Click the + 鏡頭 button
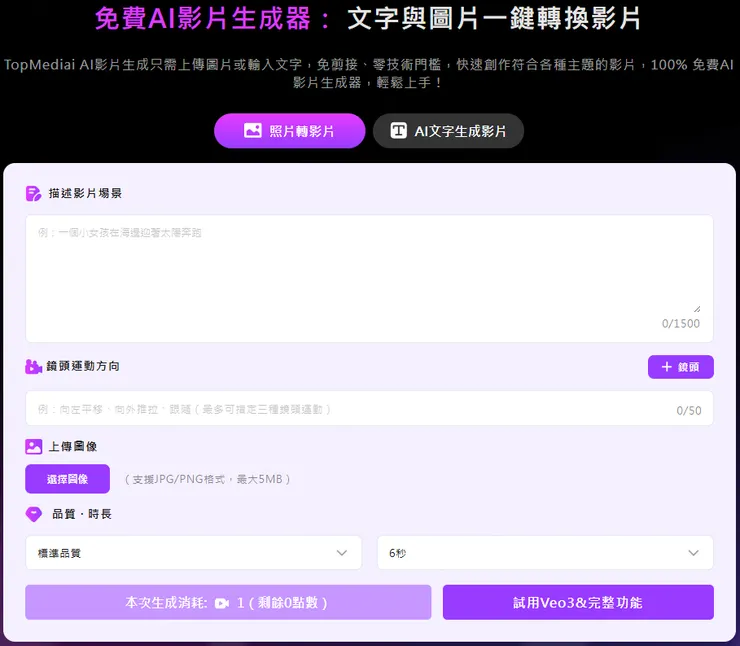 681,367
